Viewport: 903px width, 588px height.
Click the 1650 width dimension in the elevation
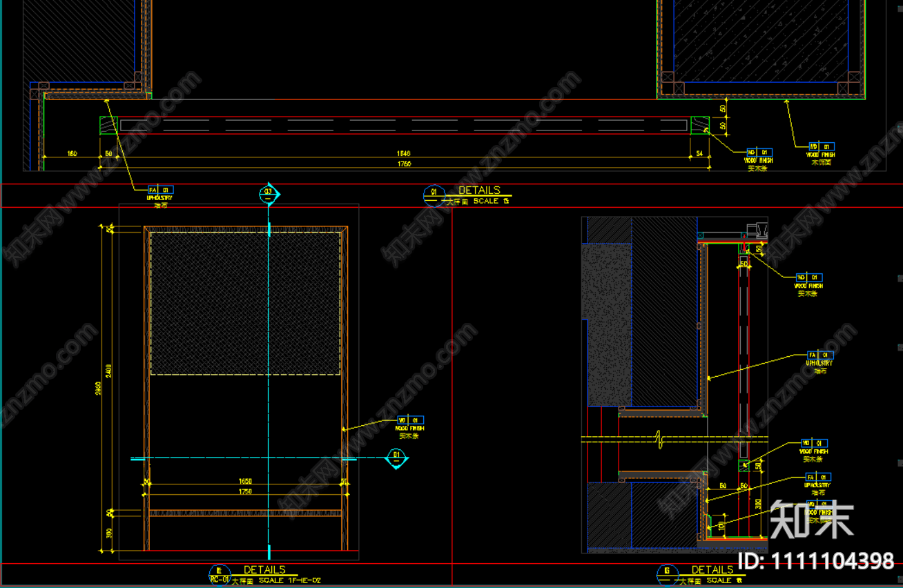pos(245,481)
